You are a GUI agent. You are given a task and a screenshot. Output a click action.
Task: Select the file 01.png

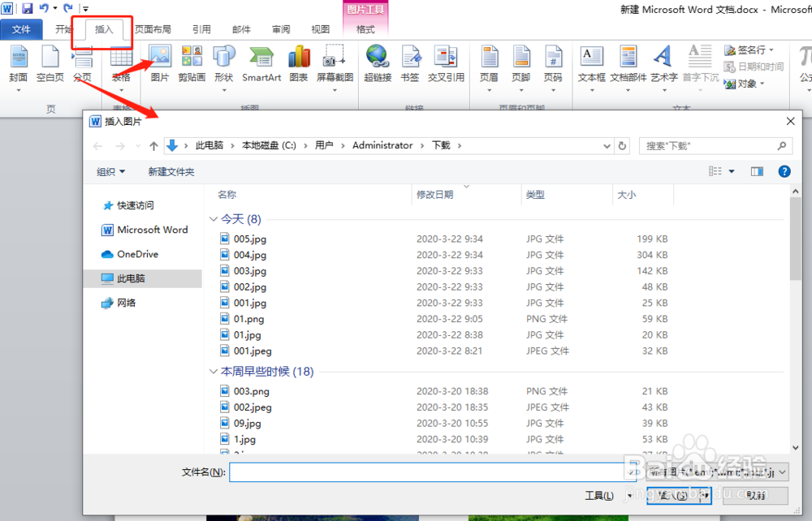coord(242,319)
